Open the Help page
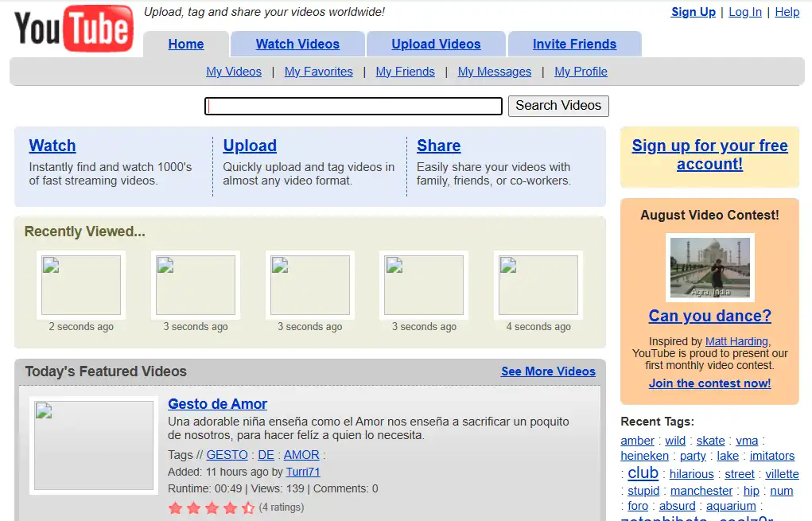812x521 pixels. 787,12
